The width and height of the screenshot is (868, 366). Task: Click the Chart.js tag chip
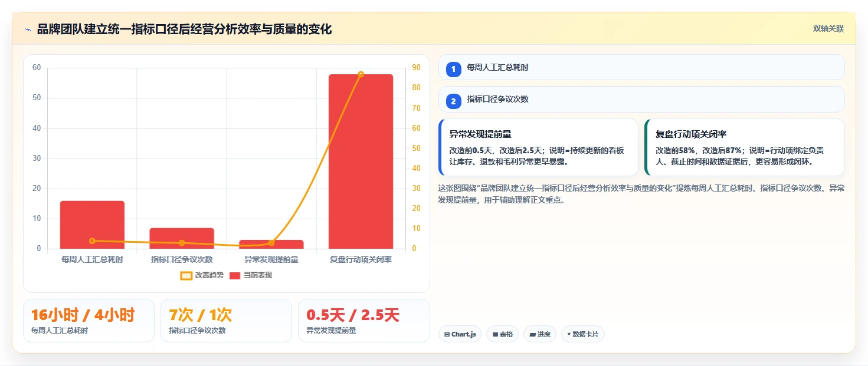[460, 334]
